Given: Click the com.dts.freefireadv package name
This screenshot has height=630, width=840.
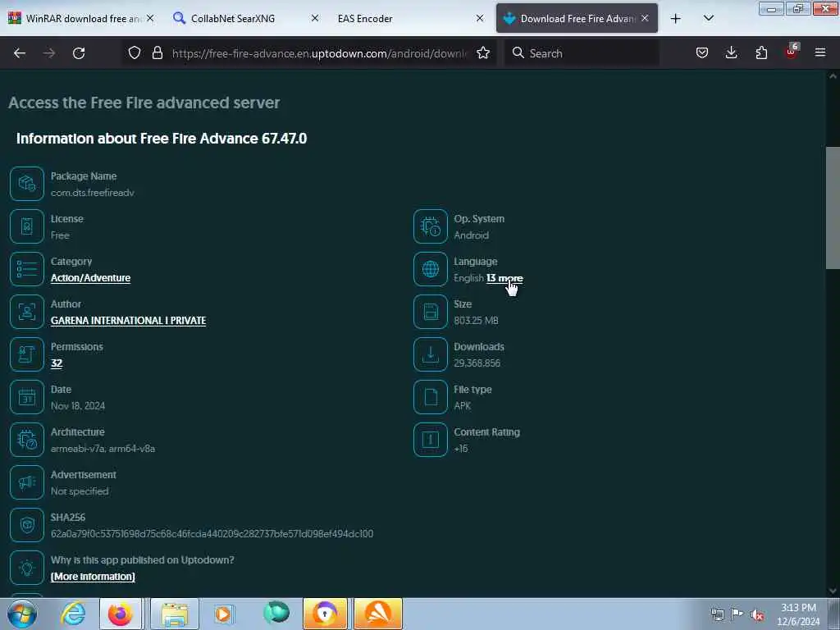Looking at the screenshot, I should point(92,193).
